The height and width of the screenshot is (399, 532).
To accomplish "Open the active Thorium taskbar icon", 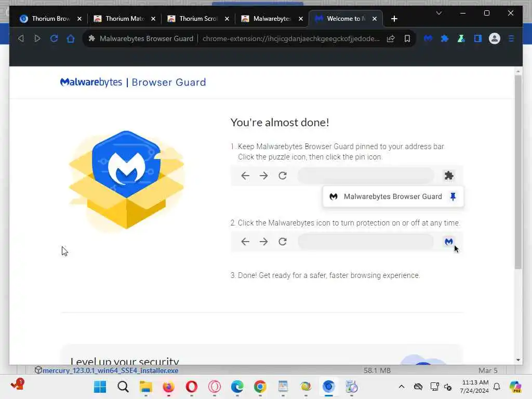I will pyautogui.click(x=328, y=387).
